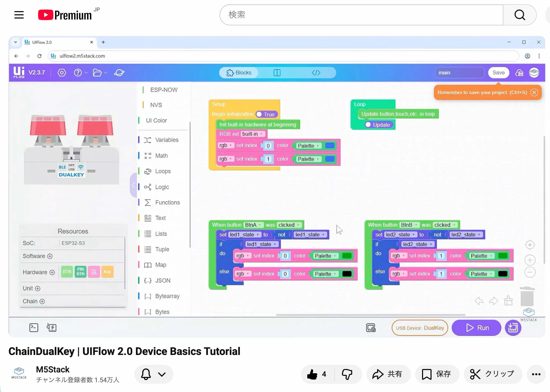550x392 pixels.
Task: Select the BTN hardware chip
Action: [x=67, y=272]
